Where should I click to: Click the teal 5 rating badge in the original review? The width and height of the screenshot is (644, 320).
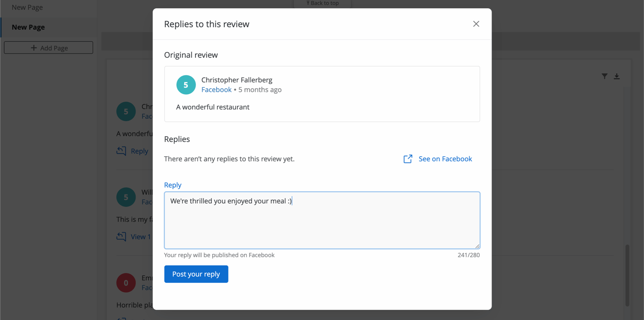click(x=186, y=85)
